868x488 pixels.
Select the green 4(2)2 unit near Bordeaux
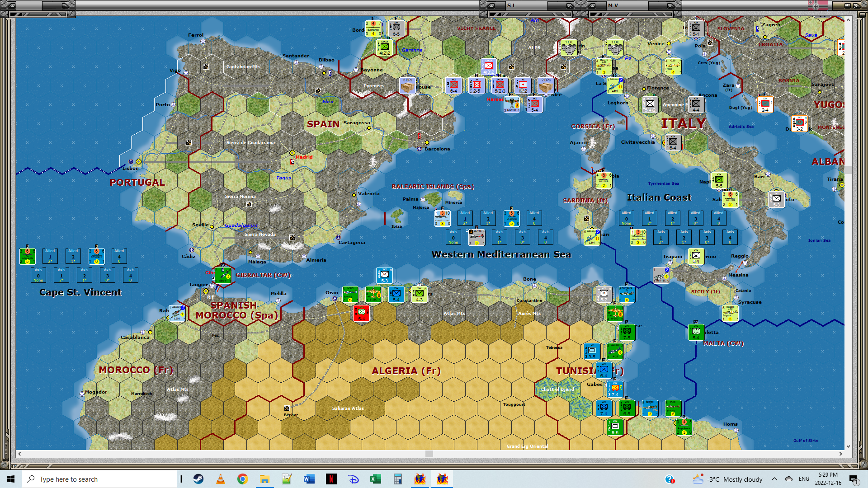coord(385,47)
